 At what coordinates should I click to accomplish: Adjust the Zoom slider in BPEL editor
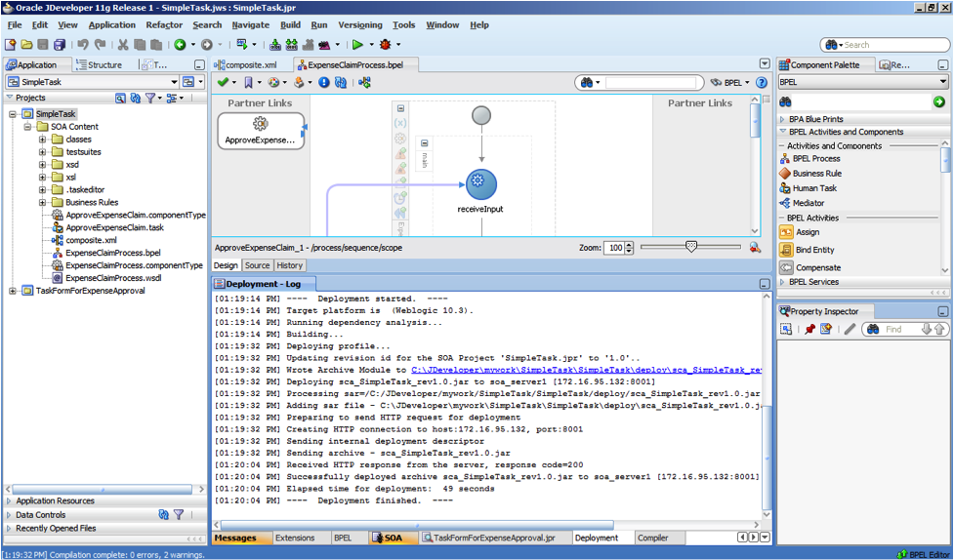coord(691,248)
